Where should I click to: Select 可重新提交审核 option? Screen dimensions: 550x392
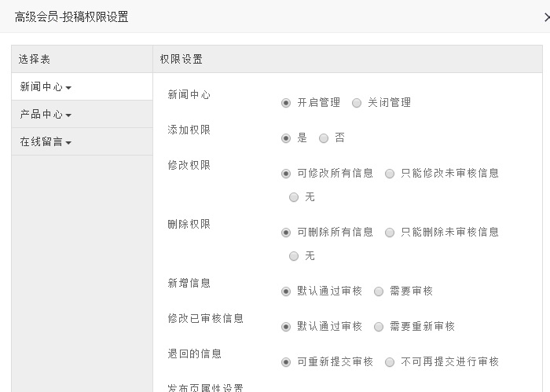(x=286, y=362)
